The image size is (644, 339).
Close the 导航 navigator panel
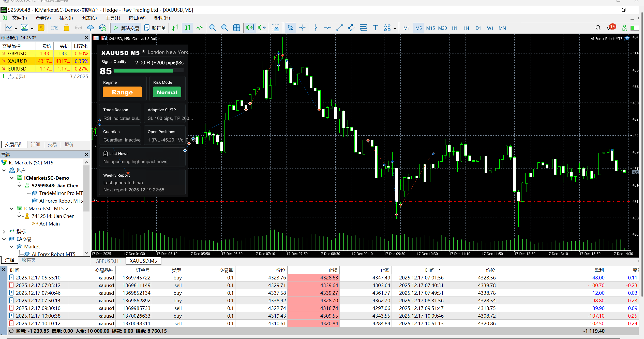(86, 154)
